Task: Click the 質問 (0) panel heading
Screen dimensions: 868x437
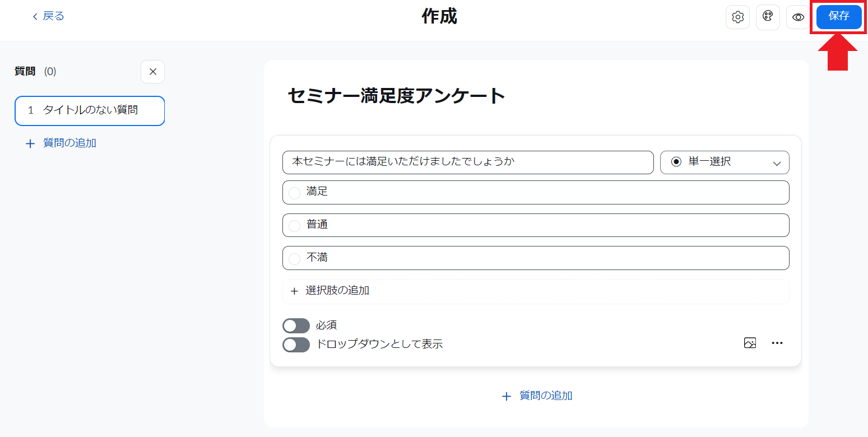Action: pyautogui.click(x=35, y=72)
